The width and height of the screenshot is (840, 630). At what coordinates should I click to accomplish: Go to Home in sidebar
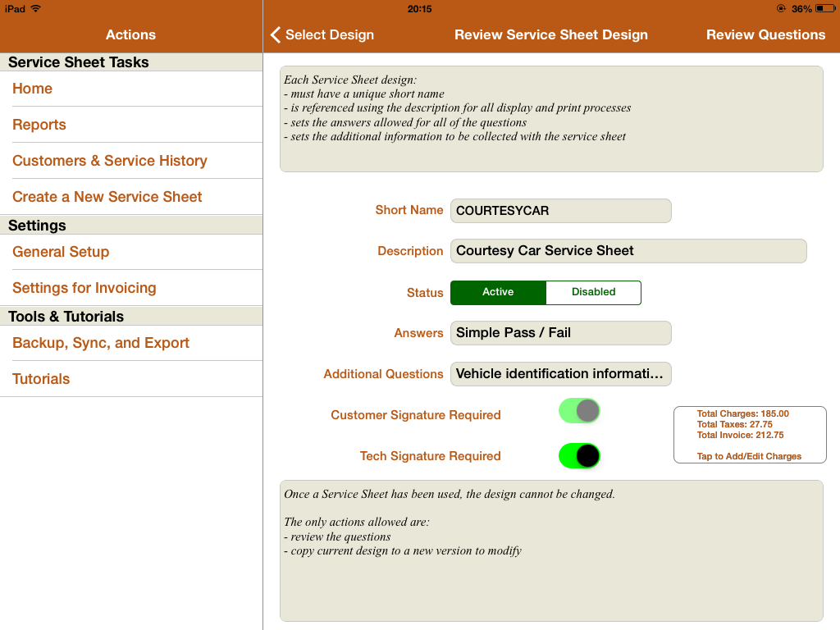33,89
